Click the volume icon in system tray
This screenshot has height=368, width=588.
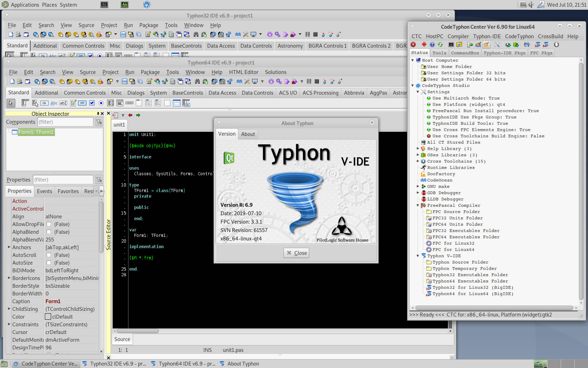531,5
